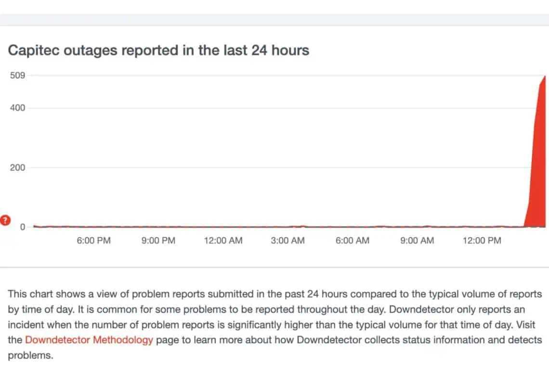Viewport: 549px width, 392px height.
Task: Click the peak of the red outage spike
Action: (x=544, y=77)
